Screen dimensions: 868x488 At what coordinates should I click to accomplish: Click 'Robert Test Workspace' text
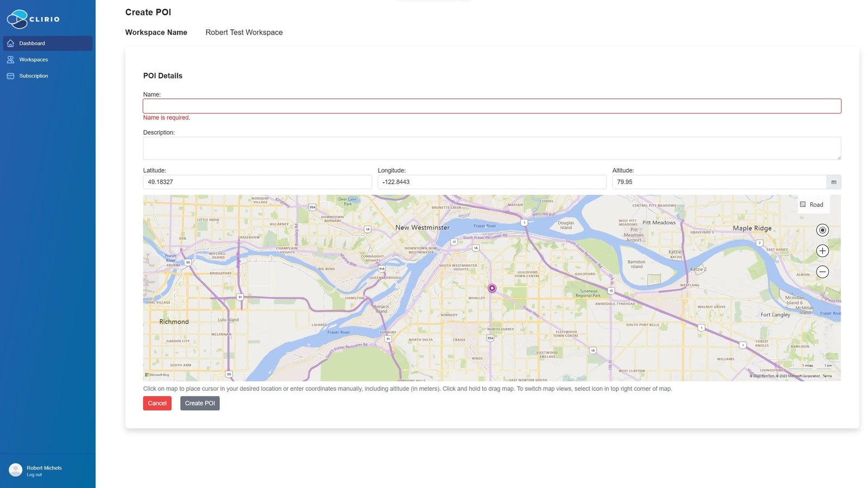tap(244, 33)
